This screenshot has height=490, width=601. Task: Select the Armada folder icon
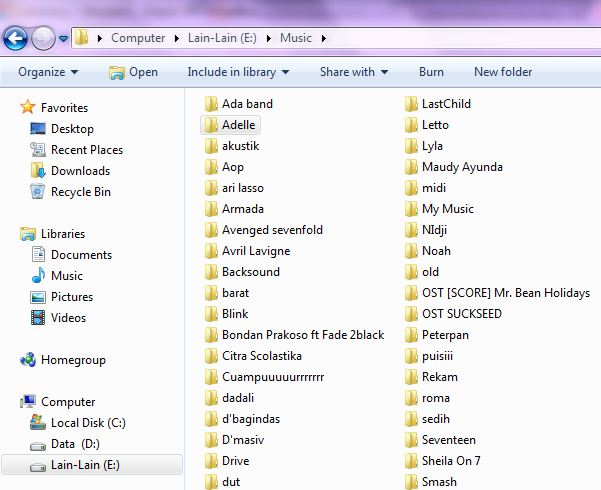(211, 209)
